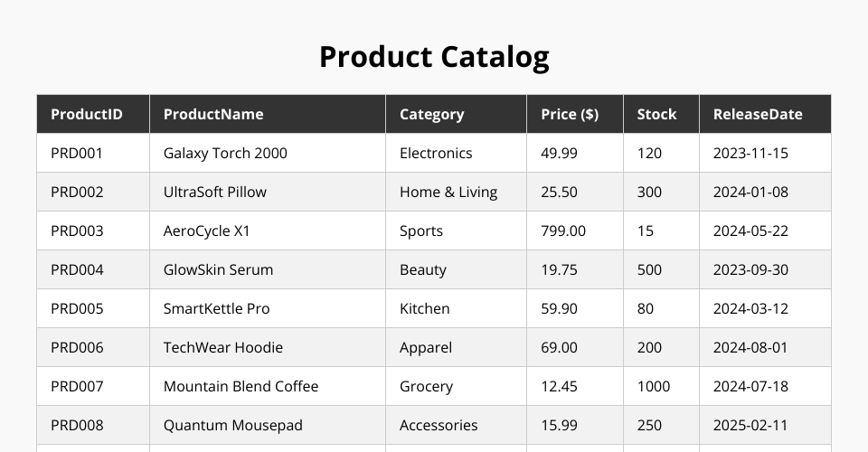Click the Category column header

pyautogui.click(x=431, y=114)
